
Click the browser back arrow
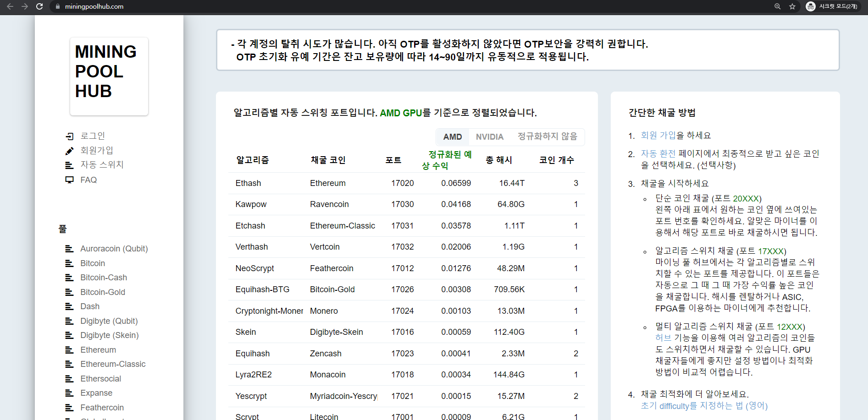10,6
